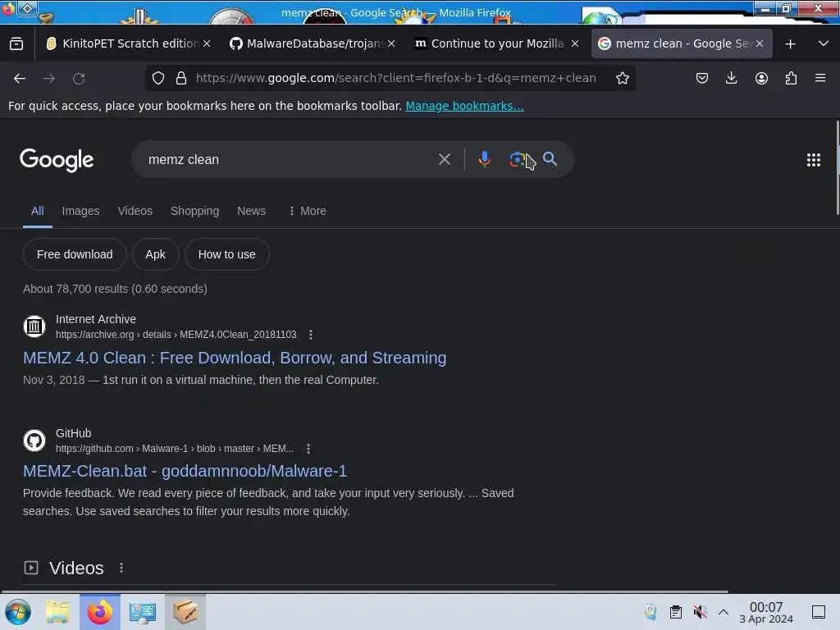Open options beside Videos heading

pyautogui.click(x=121, y=568)
